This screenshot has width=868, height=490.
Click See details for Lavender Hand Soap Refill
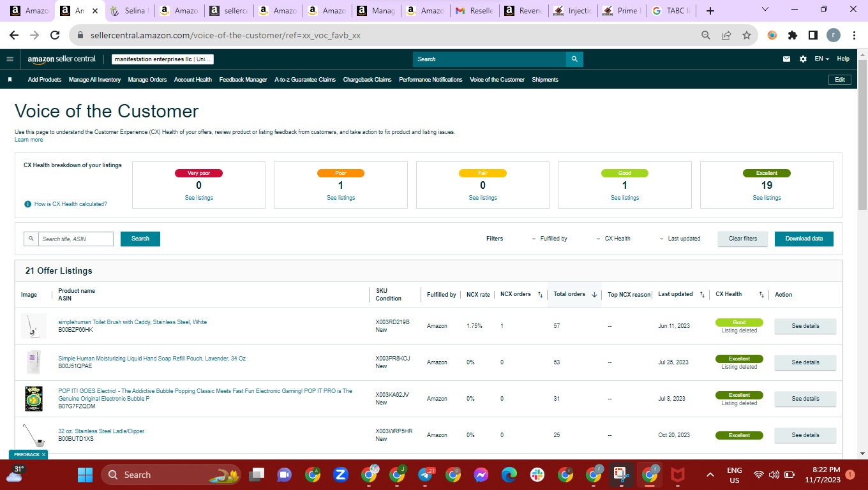805,362
